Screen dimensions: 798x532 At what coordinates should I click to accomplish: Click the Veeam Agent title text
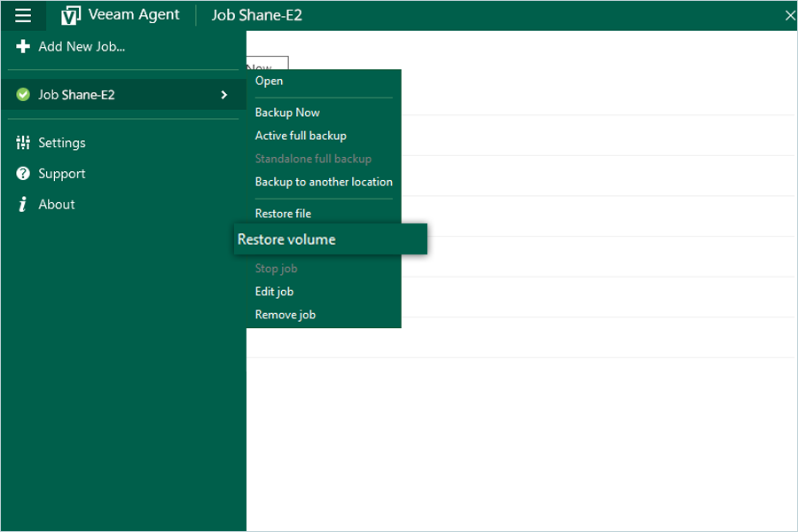(134, 15)
